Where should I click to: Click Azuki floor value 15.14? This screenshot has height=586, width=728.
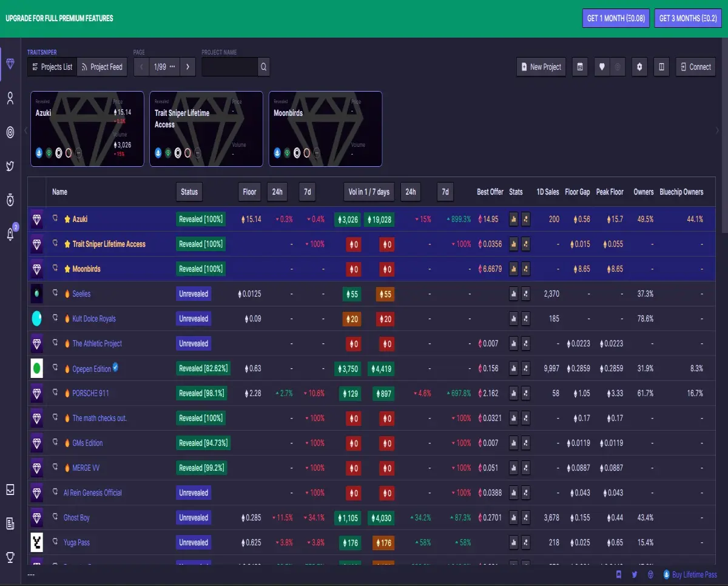tap(251, 219)
